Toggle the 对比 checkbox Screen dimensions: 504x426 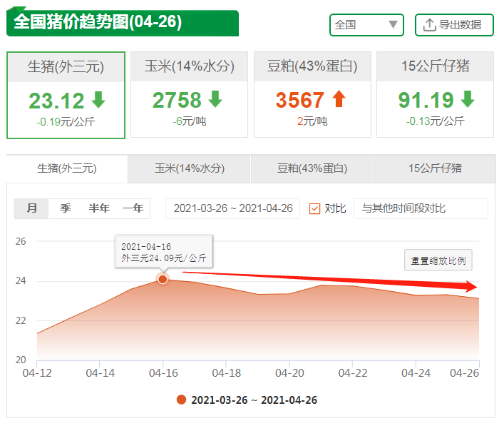pos(314,208)
